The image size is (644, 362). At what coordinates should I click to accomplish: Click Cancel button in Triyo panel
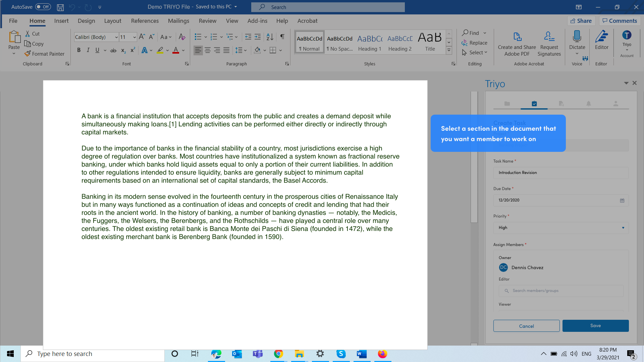(x=526, y=326)
